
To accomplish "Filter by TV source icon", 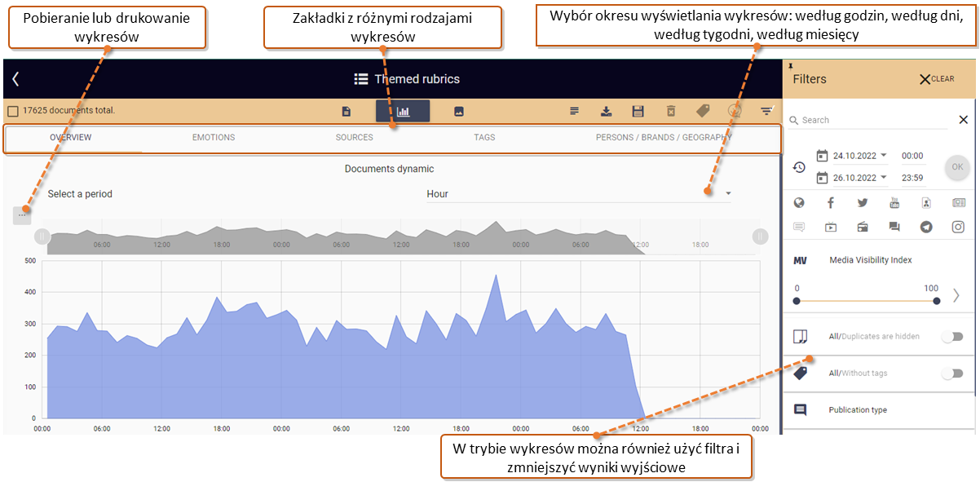I will (831, 228).
